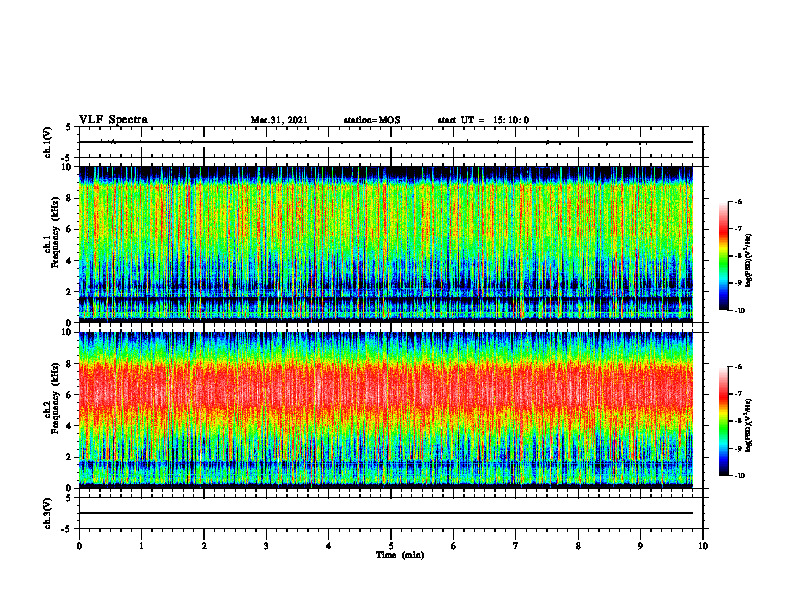This screenshot has width=792, height=612.
Task: Click the ch.1 colorbar log(PSD) unit label
Action: 749,261
